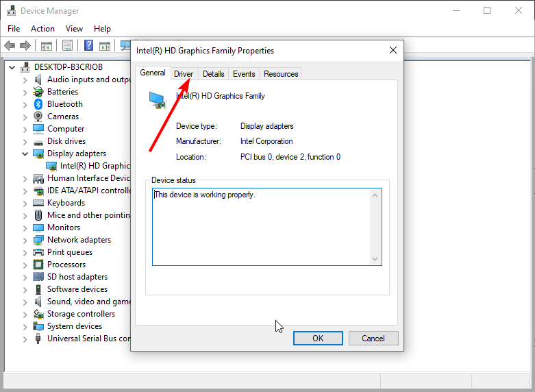The height and width of the screenshot is (392, 535).
Task: Expand the System devices node
Action: (25, 326)
